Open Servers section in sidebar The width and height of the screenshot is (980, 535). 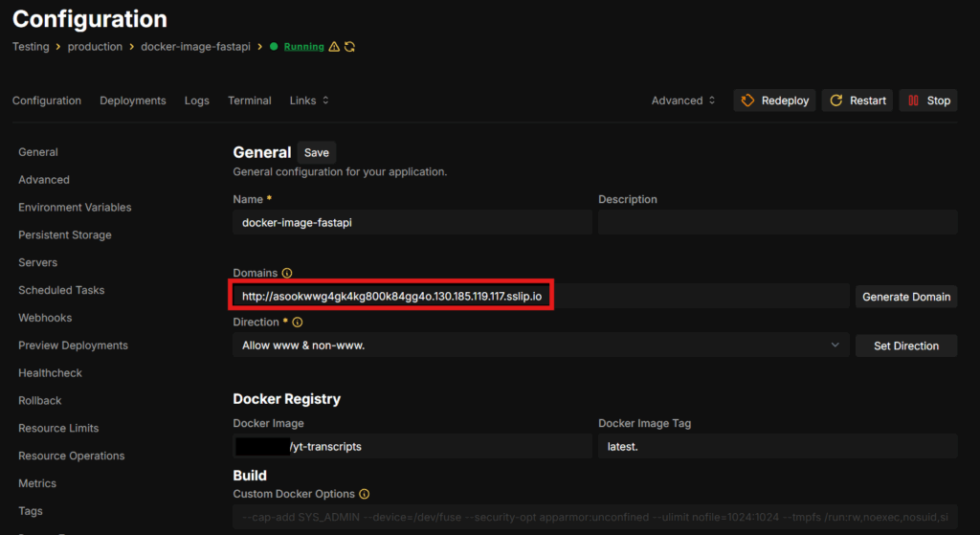click(x=38, y=262)
